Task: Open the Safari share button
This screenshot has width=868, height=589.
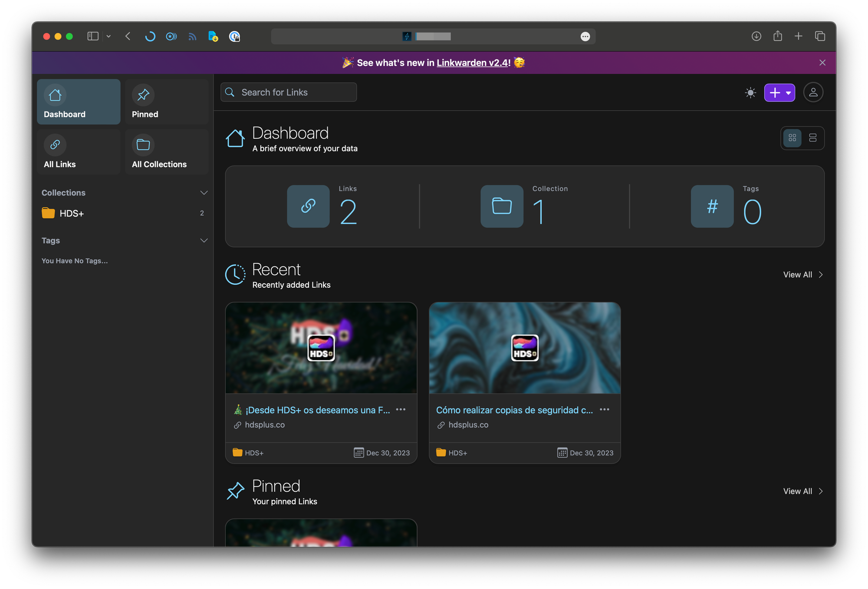Action: click(778, 36)
